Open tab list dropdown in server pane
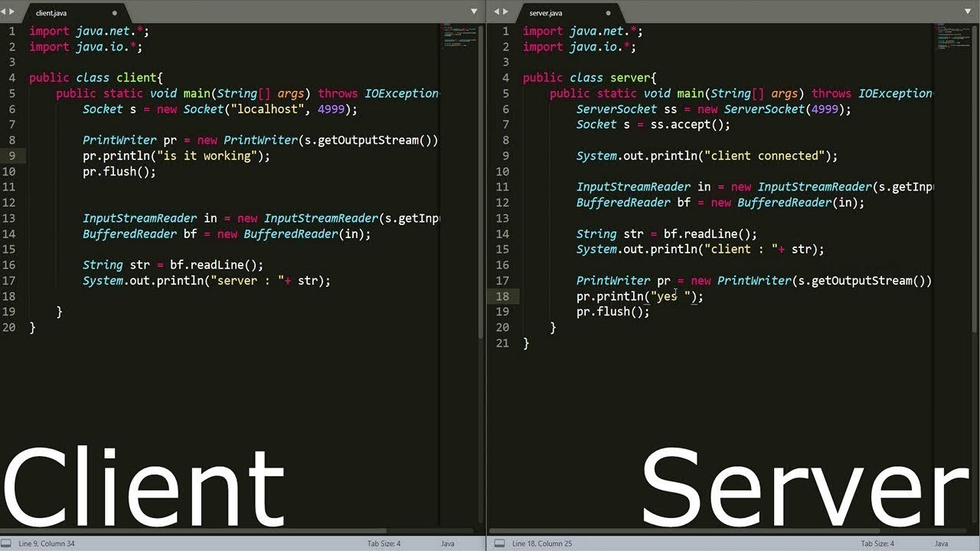 (x=967, y=12)
